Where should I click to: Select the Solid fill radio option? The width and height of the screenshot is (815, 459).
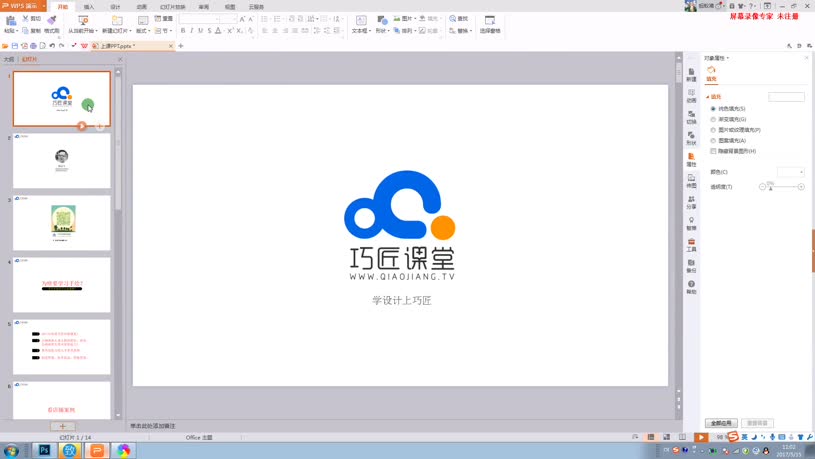coord(713,109)
